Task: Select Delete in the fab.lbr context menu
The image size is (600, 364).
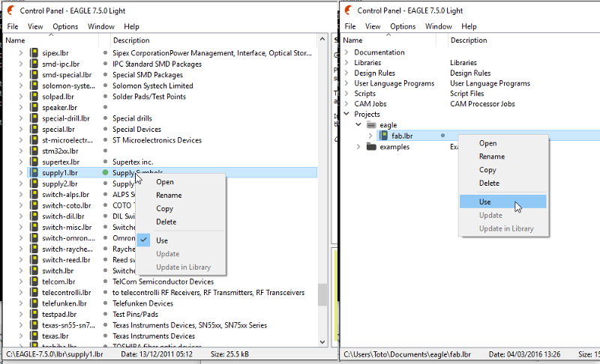Action: click(502, 183)
